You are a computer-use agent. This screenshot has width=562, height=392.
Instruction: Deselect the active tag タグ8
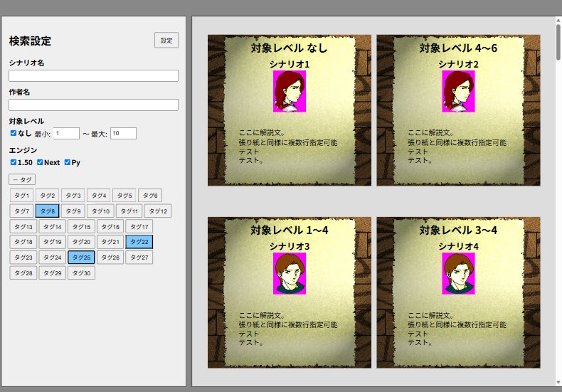click(x=48, y=211)
